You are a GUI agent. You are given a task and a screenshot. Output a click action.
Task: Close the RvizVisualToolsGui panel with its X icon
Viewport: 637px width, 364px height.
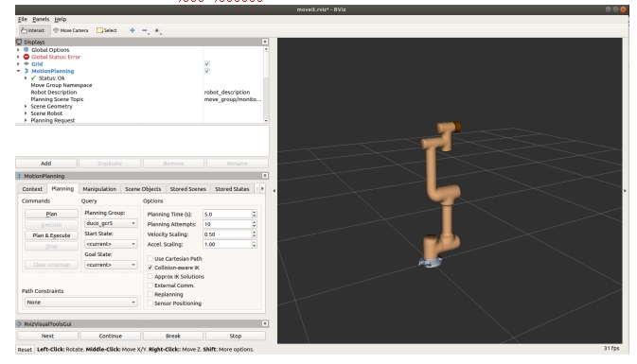[265, 324]
